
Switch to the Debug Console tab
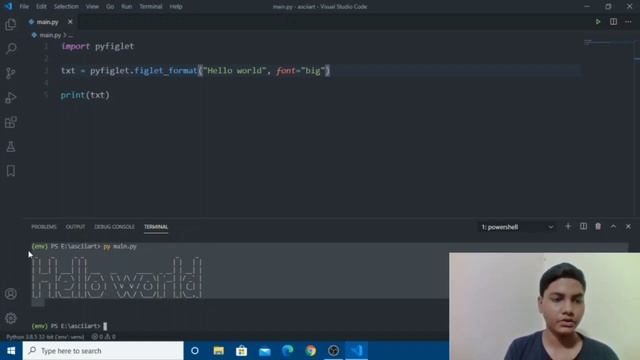pos(114,227)
